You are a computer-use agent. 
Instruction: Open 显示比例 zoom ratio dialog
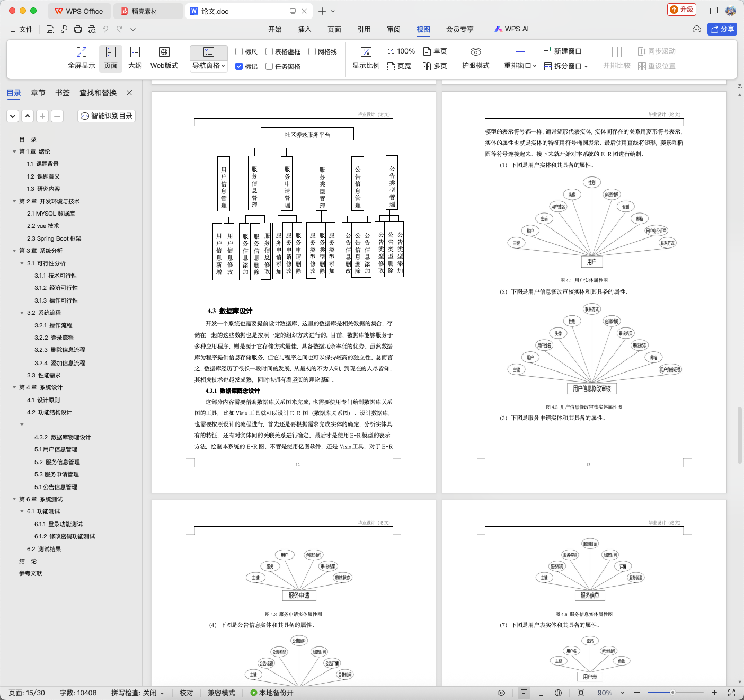[x=366, y=58]
